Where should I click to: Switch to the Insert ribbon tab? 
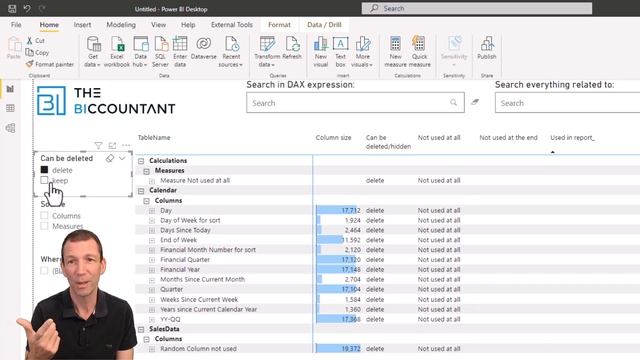82,25
